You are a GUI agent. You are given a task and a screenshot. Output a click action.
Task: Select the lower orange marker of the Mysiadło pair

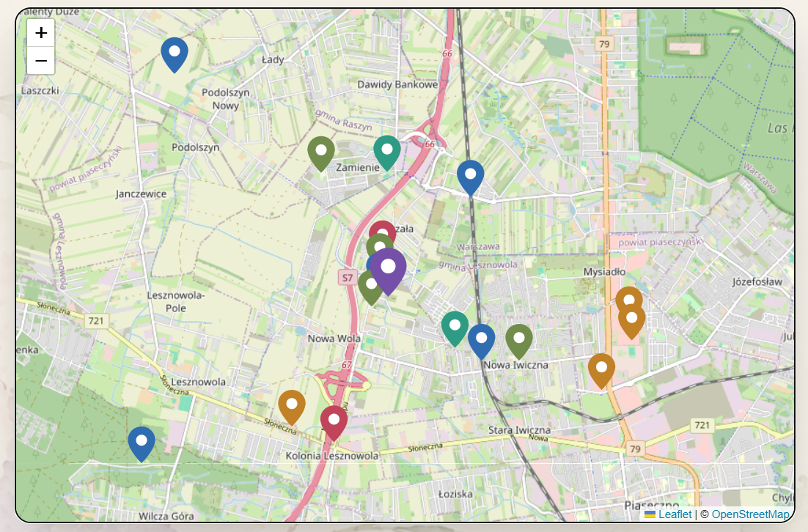632,322
